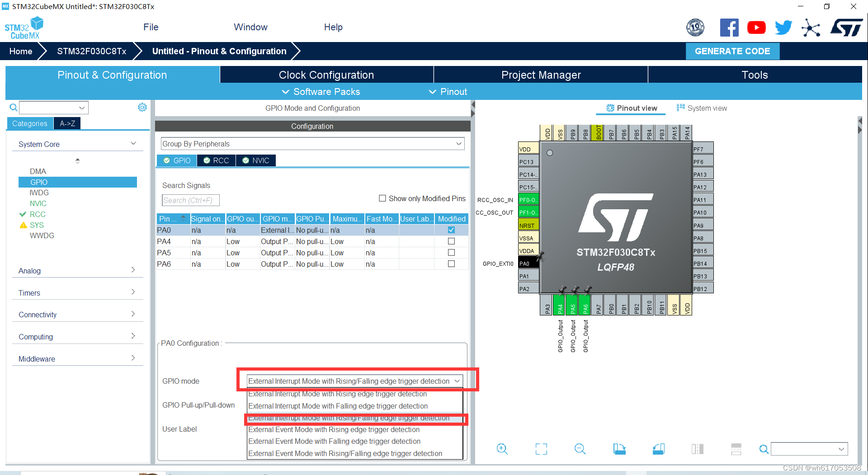The width and height of the screenshot is (868, 475).
Task: Open the YouTube channel icon
Action: pos(756,27)
